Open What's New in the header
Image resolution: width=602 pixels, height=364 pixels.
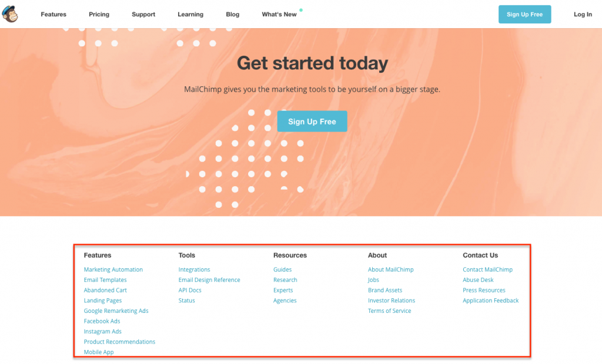click(279, 14)
